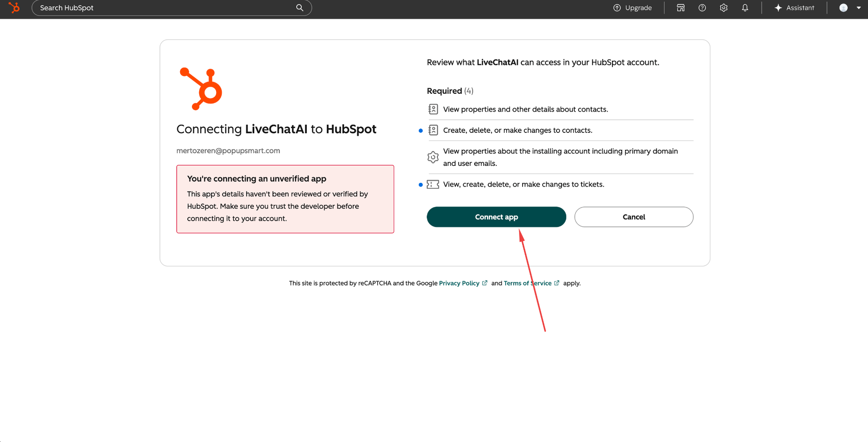The image size is (868, 442).
Task: Open the Notifications bell
Action: [x=745, y=8]
